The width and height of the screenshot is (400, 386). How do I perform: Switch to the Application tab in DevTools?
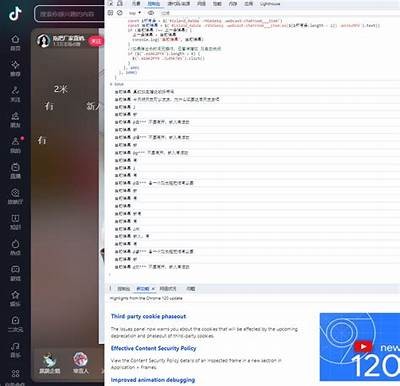(x=248, y=4)
